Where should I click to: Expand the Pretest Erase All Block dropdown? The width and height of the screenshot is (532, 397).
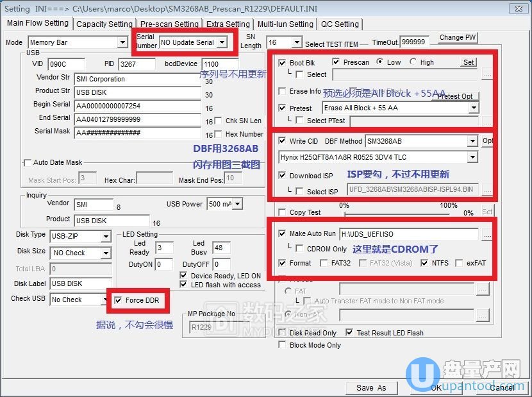click(x=473, y=108)
